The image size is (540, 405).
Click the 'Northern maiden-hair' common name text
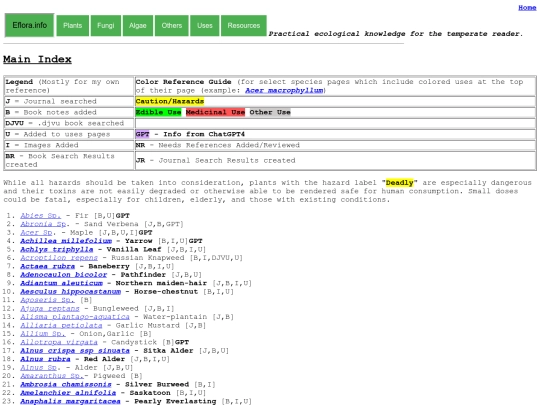click(x=161, y=283)
